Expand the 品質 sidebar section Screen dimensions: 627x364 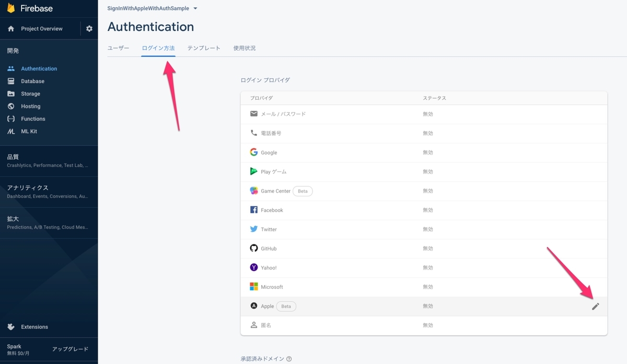(x=49, y=160)
